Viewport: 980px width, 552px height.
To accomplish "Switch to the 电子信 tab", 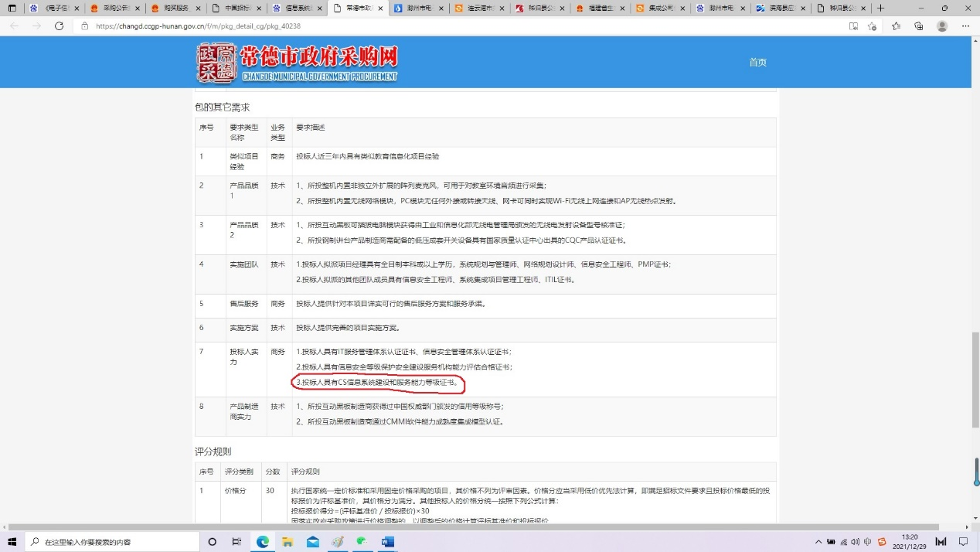I will point(53,8).
